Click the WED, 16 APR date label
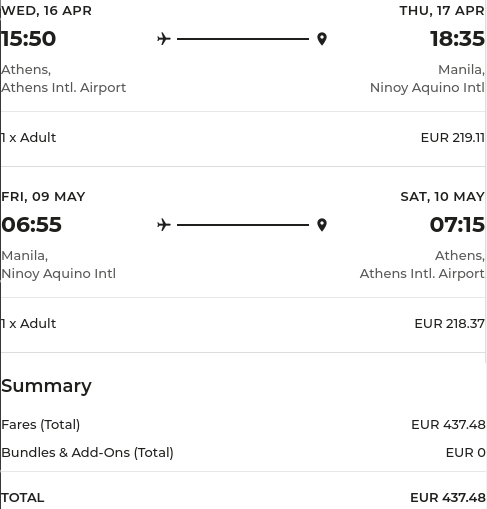Image resolution: width=487 pixels, height=509 pixels. coord(46,11)
